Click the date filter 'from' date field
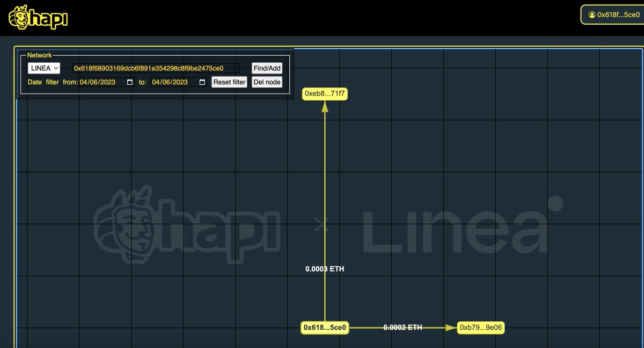Viewport: 644px width, 348px height. pos(106,82)
